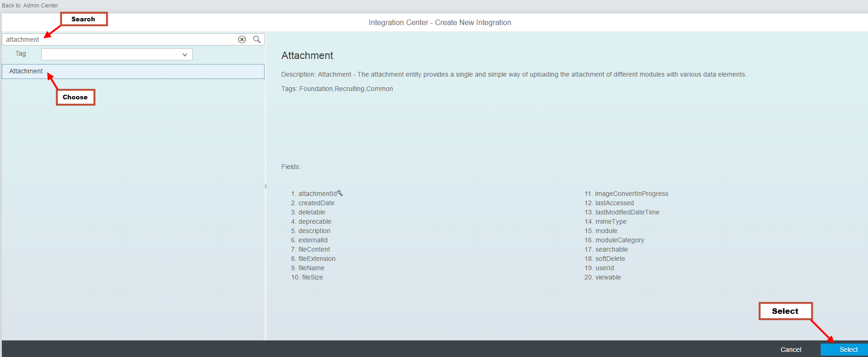Click the externalId field
This screenshot has height=357, width=868.
coord(313,240)
